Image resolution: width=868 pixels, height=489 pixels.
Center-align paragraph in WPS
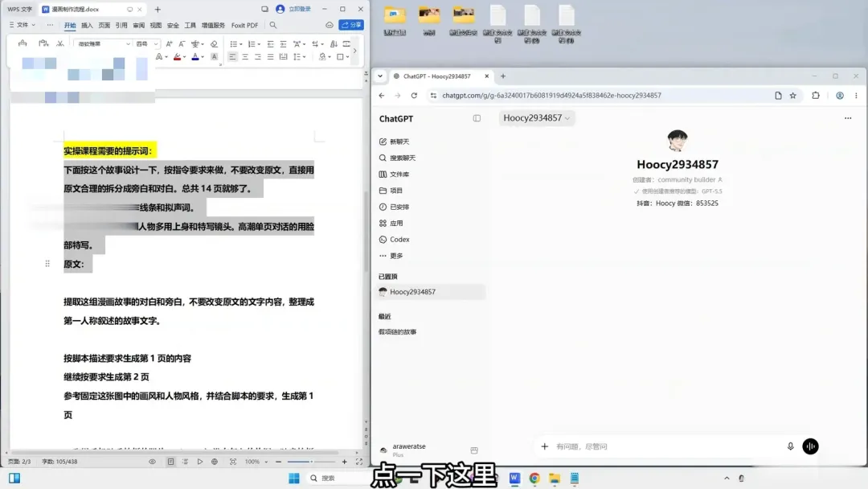pos(244,56)
